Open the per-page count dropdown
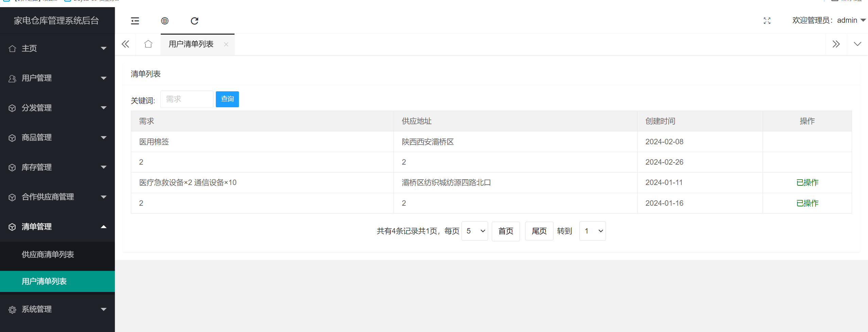Screen dimensions: 868x332 point(474,231)
